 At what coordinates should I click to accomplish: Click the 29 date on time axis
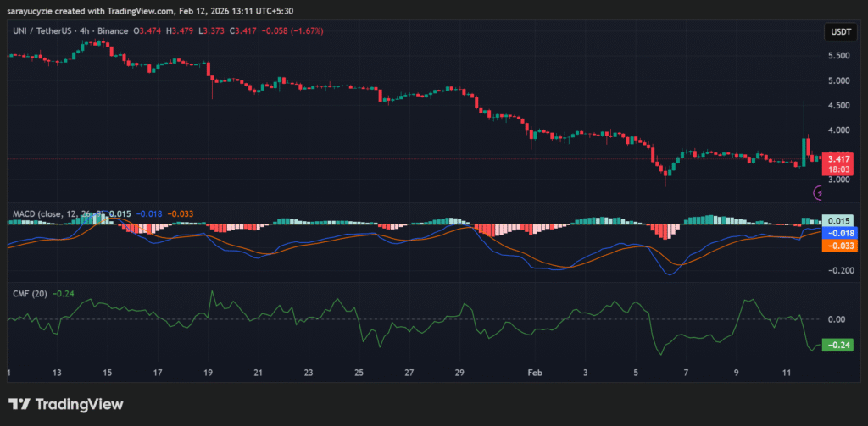(459, 373)
